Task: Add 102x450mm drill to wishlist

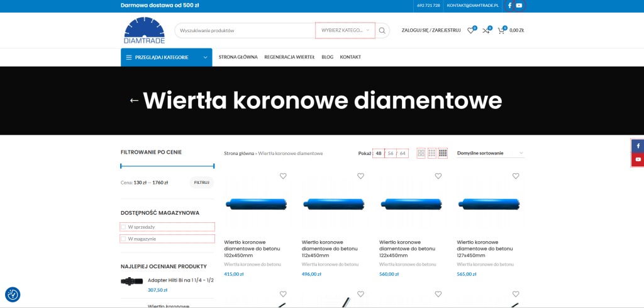Action: (x=283, y=176)
